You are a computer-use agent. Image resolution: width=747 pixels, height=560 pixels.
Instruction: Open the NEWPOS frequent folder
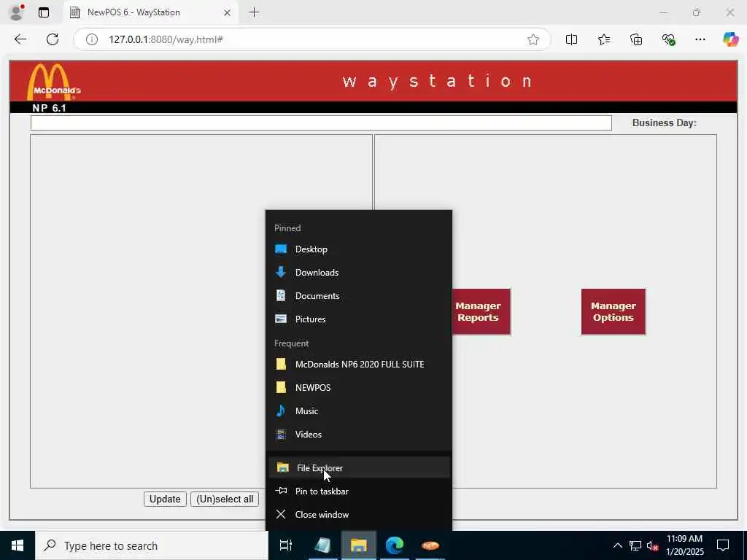click(359, 388)
